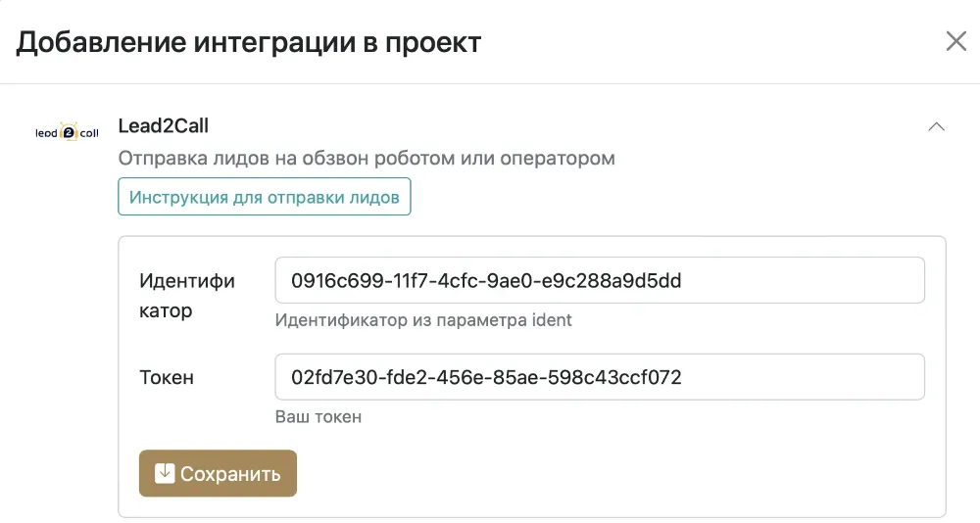Click the download arrow icon on Сохранить
The image size is (980, 523).
[165, 474]
